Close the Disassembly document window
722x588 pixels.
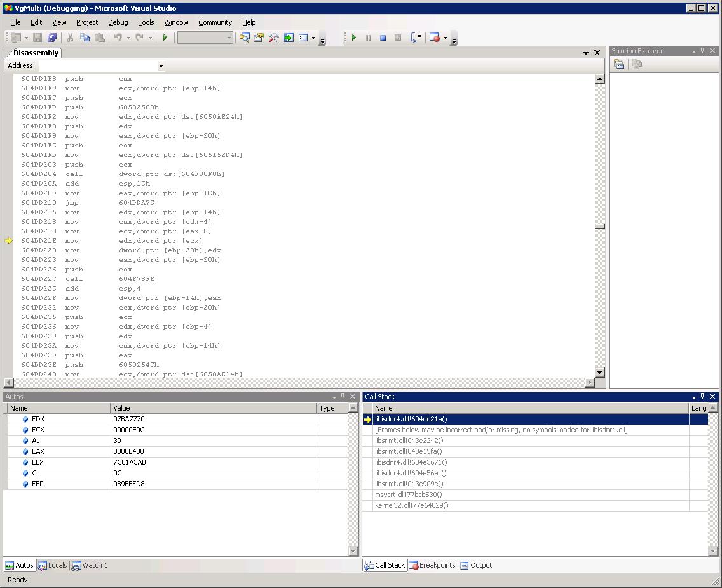[597, 53]
